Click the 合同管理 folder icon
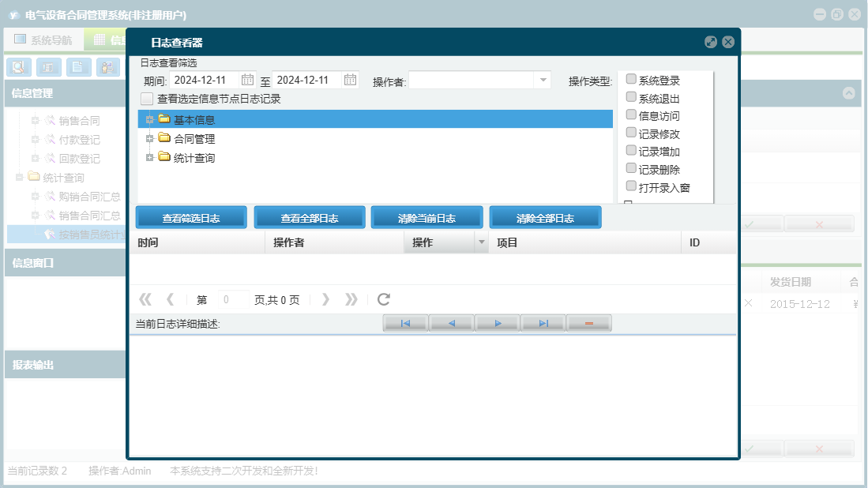 click(163, 137)
